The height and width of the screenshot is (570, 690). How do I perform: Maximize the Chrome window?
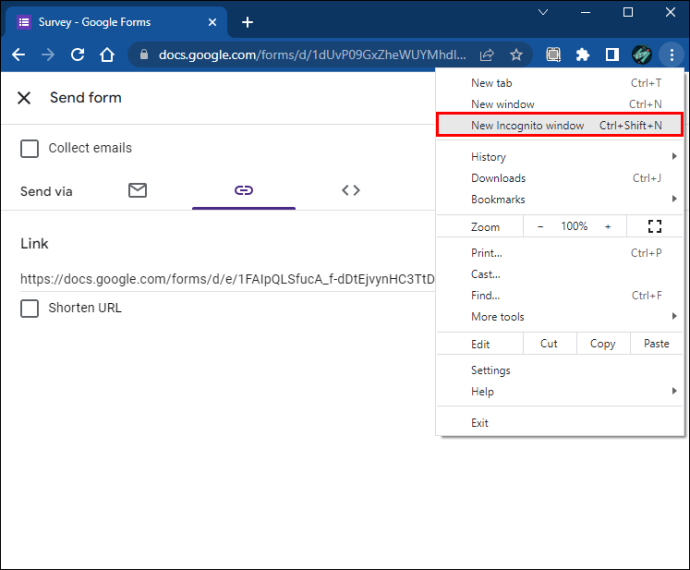(x=628, y=12)
